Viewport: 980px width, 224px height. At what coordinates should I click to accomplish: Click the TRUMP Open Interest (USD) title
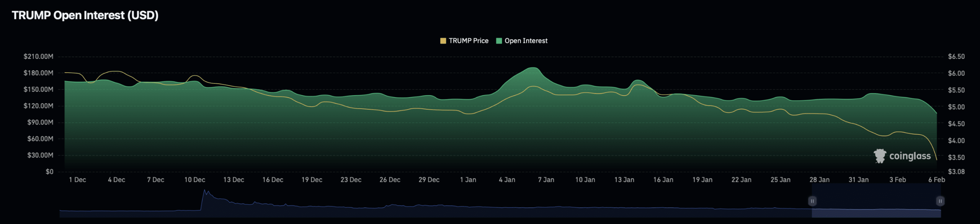point(85,15)
